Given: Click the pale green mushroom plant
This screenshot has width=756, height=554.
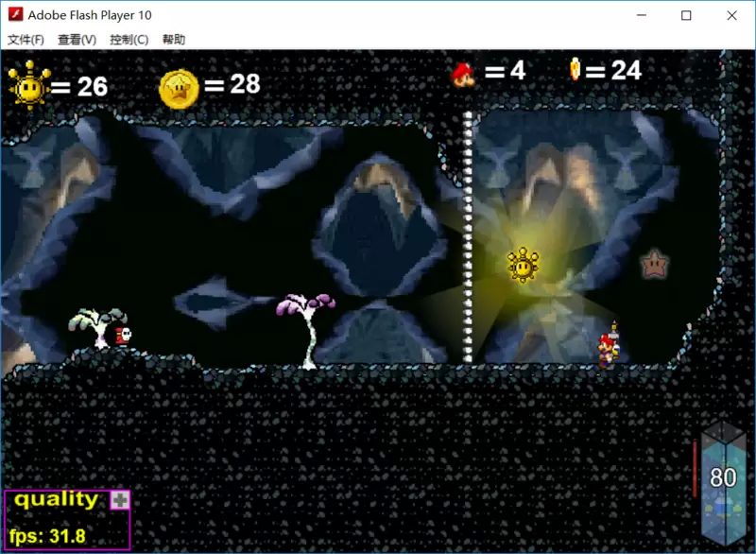Looking at the screenshot, I should click(98, 327).
